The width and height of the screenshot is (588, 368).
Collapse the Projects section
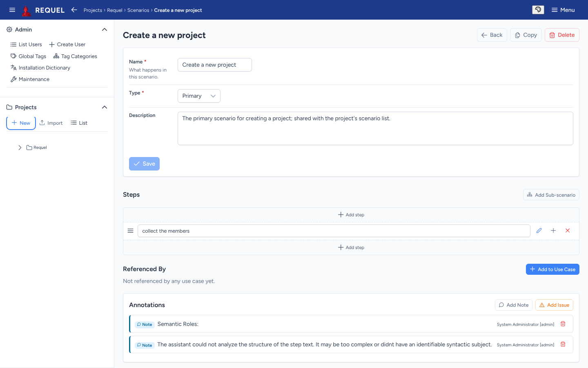105,107
